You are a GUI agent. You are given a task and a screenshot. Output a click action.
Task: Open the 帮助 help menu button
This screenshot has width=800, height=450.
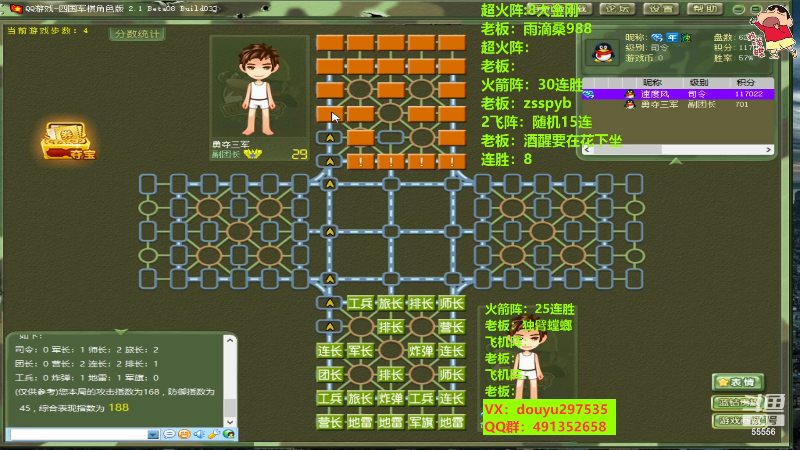[705, 9]
